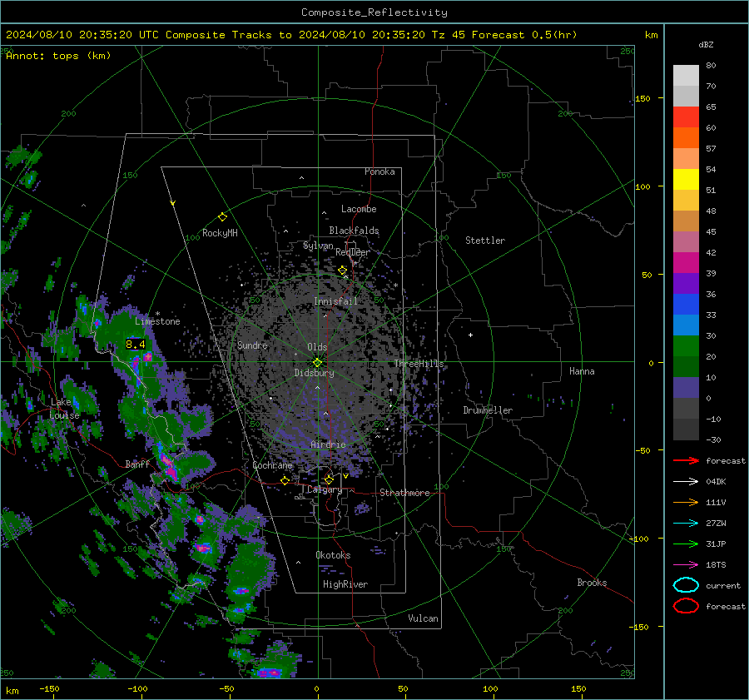Click the bright green swatch between 30 and 20

coord(686,346)
